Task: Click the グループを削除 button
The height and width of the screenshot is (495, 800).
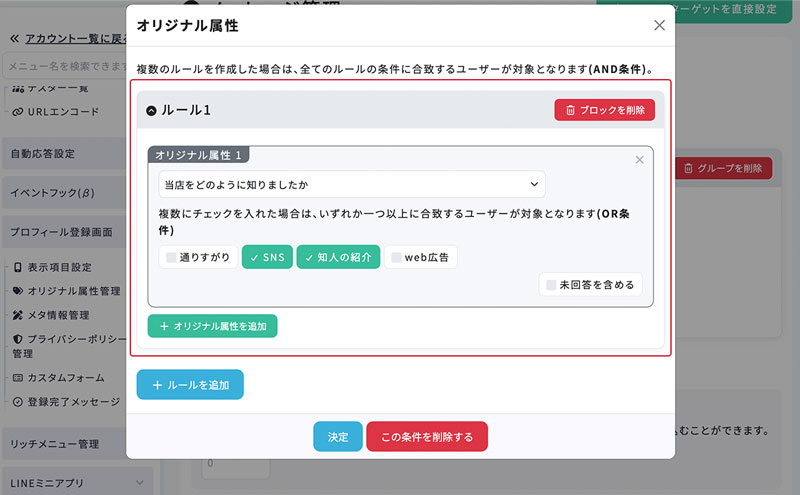Action: (x=724, y=168)
